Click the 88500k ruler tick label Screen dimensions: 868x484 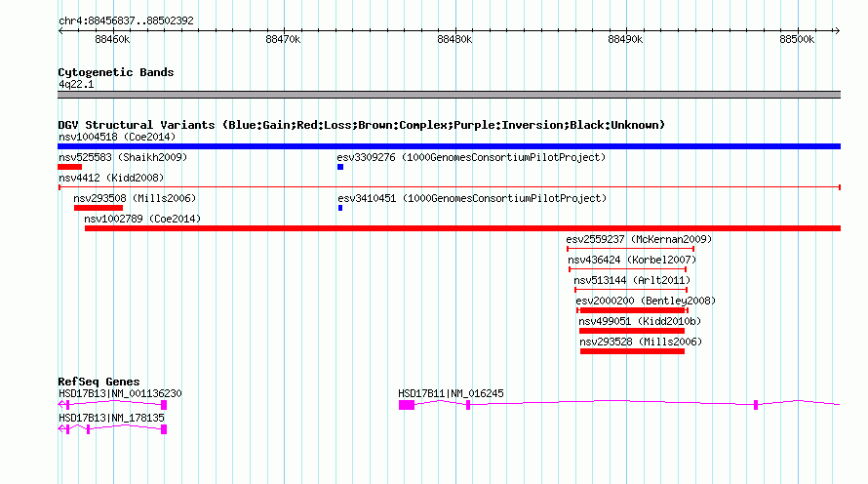[x=797, y=39]
